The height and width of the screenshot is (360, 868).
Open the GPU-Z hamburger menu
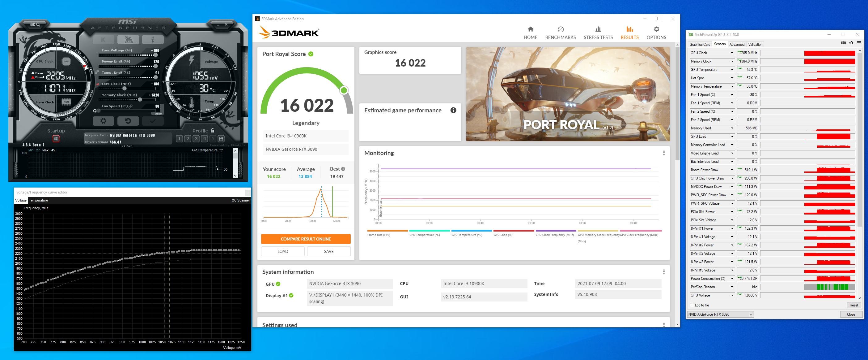(x=859, y=43)
